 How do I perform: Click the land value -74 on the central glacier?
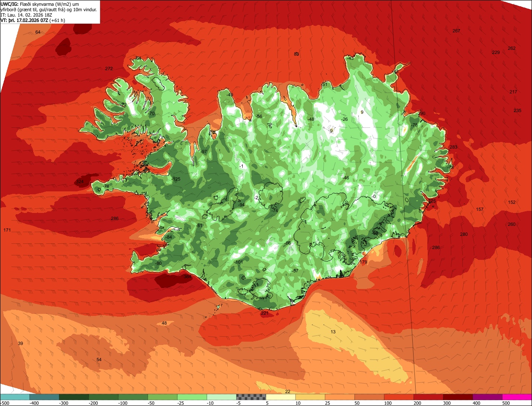pos(274,210)
